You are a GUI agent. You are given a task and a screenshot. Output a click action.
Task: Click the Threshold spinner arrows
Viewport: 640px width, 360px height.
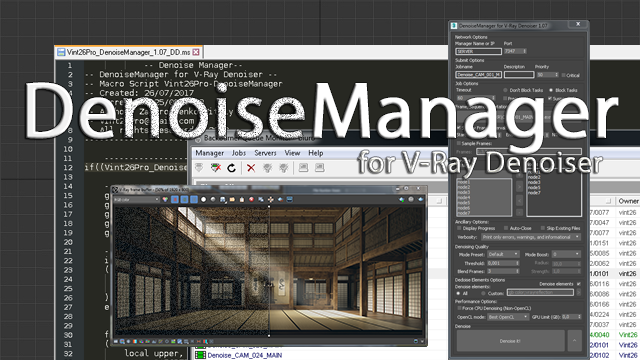point(517,263)
